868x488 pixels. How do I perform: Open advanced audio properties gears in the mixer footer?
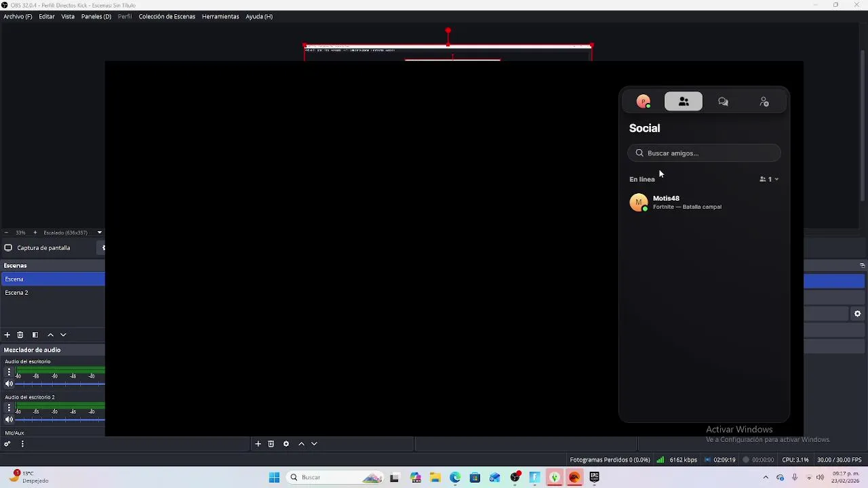[x=7, y=444]
